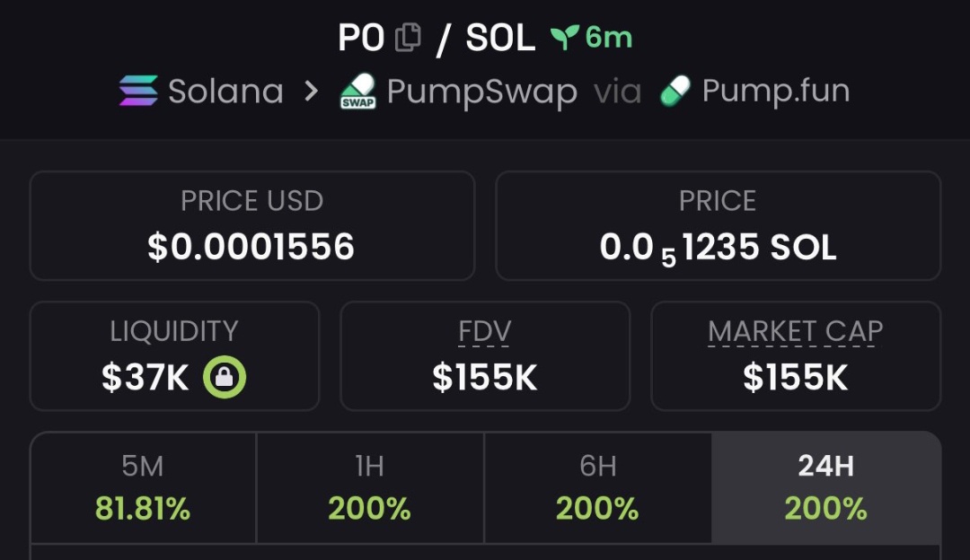970x560 pixels.
Task: Click the Pump.fun pill icon
Action: pyautogui.click(x=675, y=91)
